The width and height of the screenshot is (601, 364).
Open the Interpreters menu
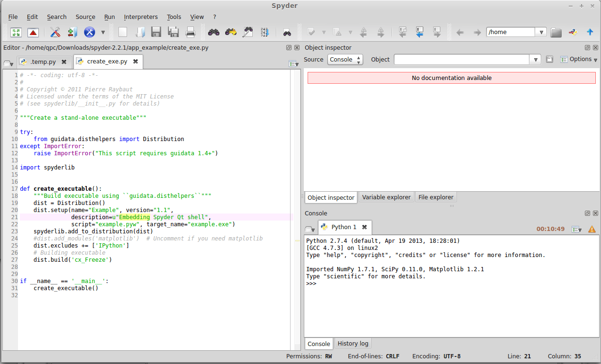141,17
